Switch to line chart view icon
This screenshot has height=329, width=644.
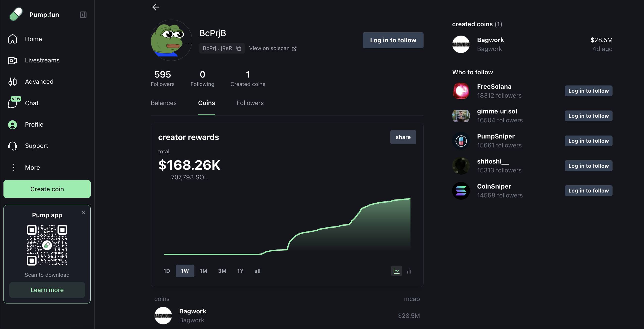pyautogui.click(x=397, y=271)
